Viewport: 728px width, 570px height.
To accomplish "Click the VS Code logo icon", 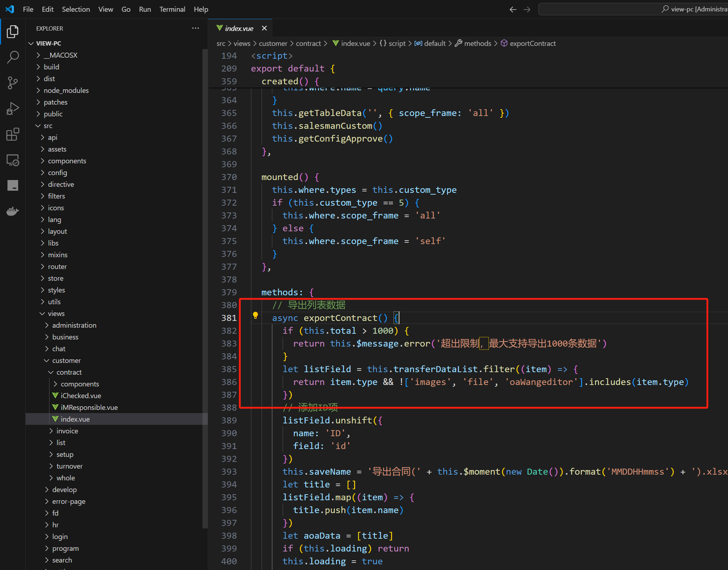I will tap(10, 9).
